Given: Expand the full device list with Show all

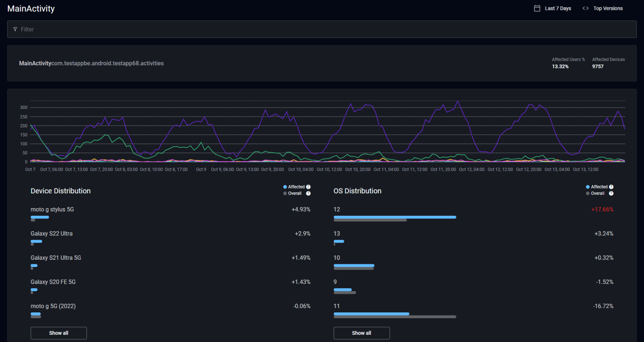Looking at the screenshot, I should pos(58,333).
